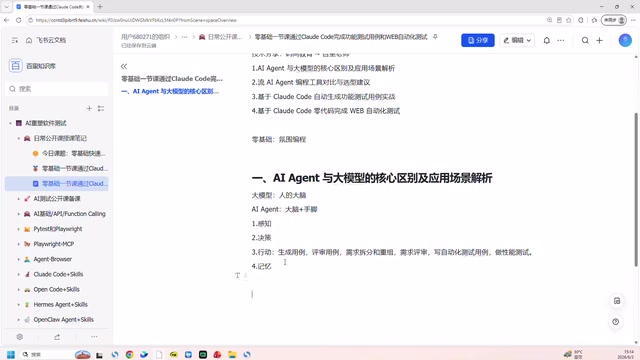The height and width of the screenshot is (360, 640).
Task: Collapse the sidebar with the top-left toggle icon
Action: [x=15, y=40]
